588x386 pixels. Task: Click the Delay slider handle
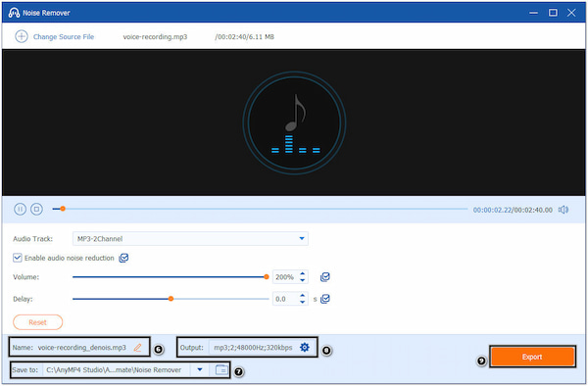[171, 299]
